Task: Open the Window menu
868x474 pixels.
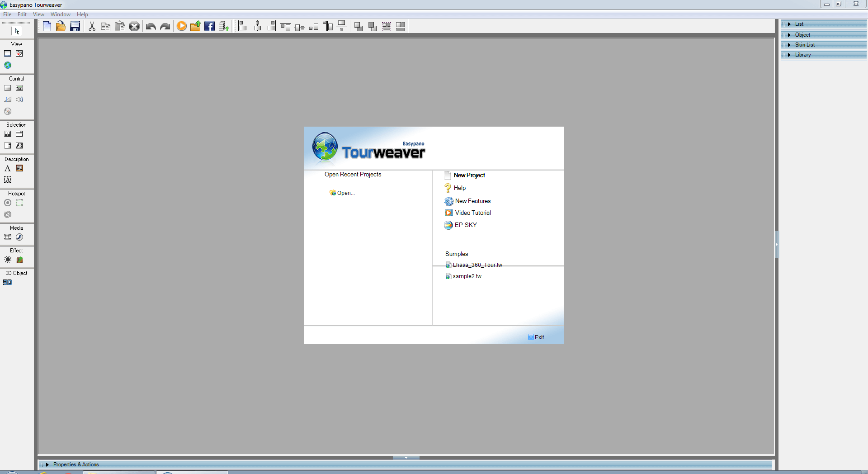Action: pos(61,14)
